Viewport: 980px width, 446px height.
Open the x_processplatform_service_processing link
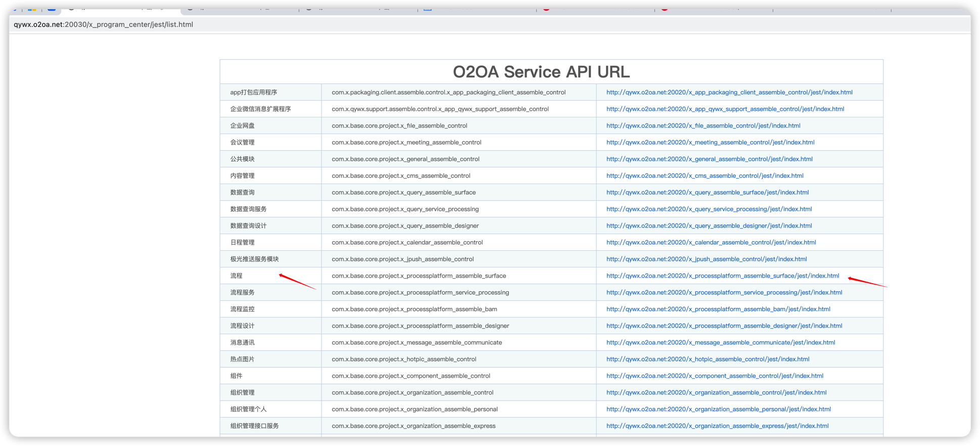click(x=724, y=293)
